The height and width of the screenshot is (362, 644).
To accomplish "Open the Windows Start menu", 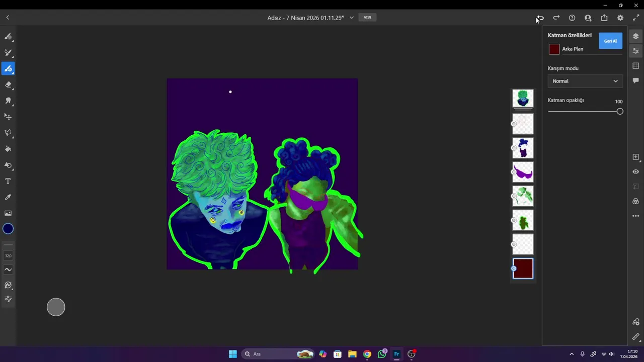I will [232, 354].
